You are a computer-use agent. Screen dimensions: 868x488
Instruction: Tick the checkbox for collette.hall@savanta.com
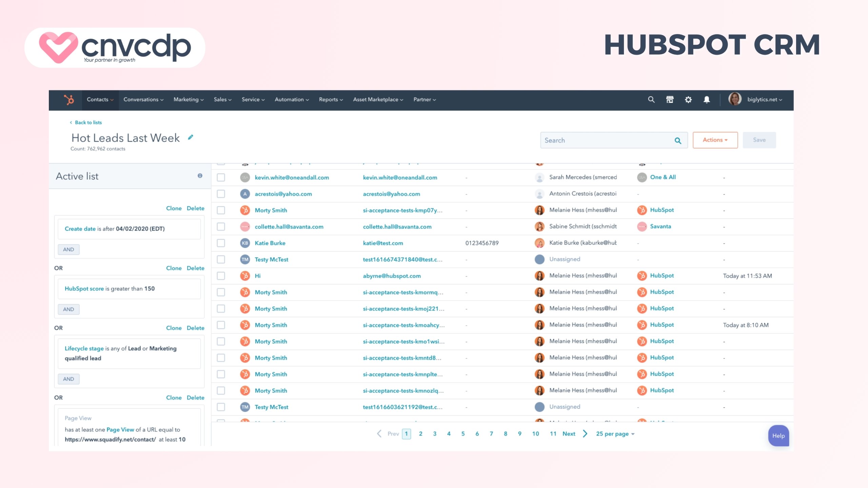(221, 227)
